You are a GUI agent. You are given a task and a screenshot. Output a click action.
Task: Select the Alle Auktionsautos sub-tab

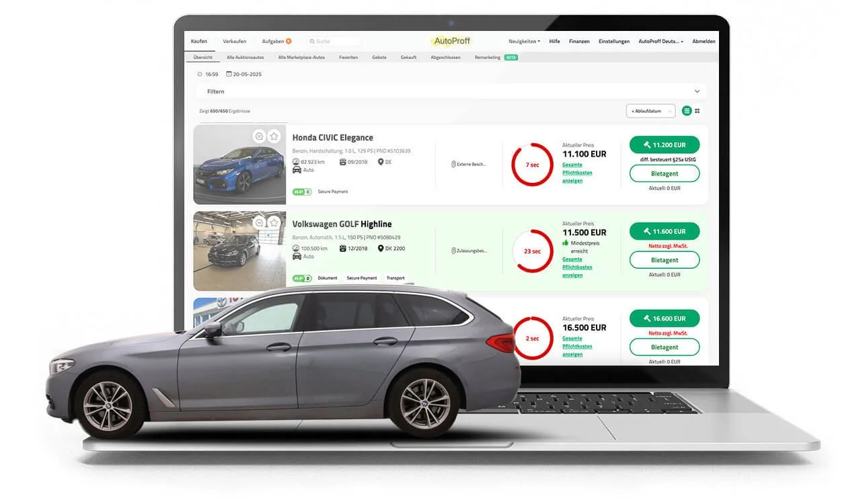point(246,57)
